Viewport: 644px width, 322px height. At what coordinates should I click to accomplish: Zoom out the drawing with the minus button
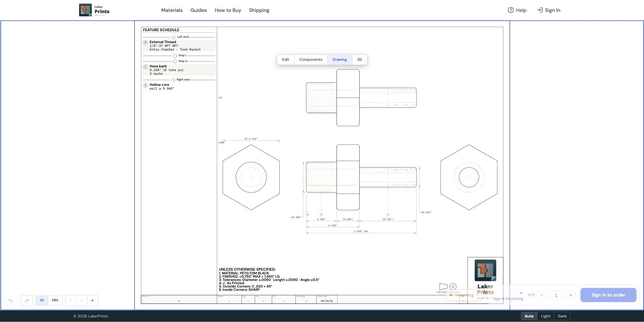tap(71, 301)
